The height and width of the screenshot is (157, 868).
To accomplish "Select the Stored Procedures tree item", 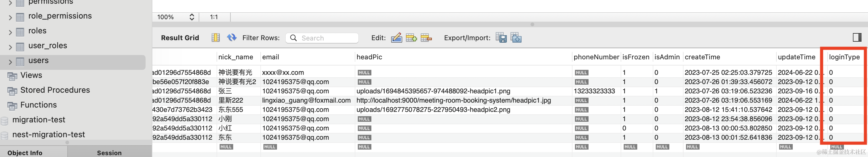I will [x=55, y=90].
